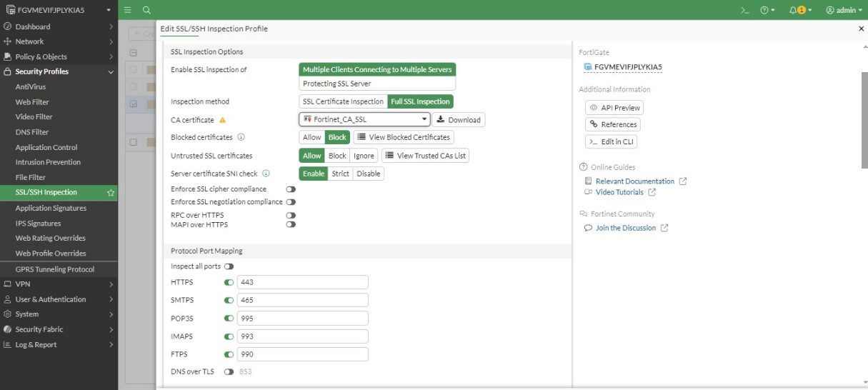
Task: Open Join the Discussion external link icon
Action: point(664,228)
